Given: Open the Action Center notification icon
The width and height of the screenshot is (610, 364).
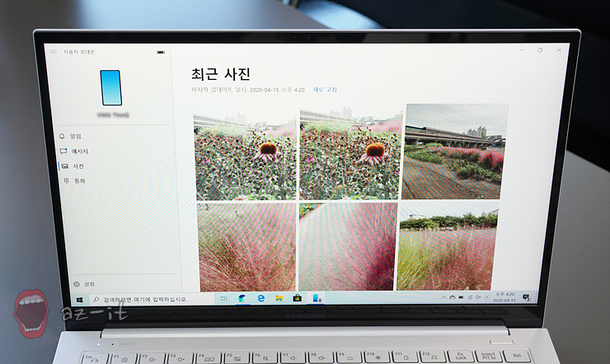Looking at the screenshot, I should pyautogui.click(x=527, y=297).
